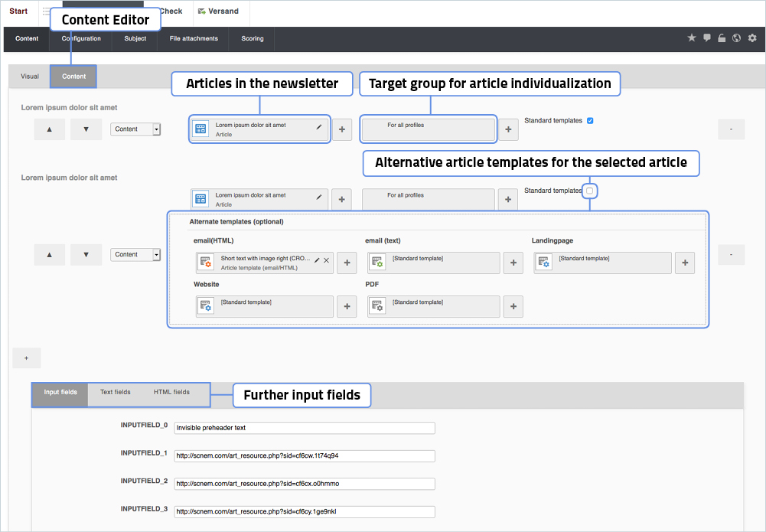Open the Text fields tab
Screen dimensions: 766x532
(x=116, y=393)
